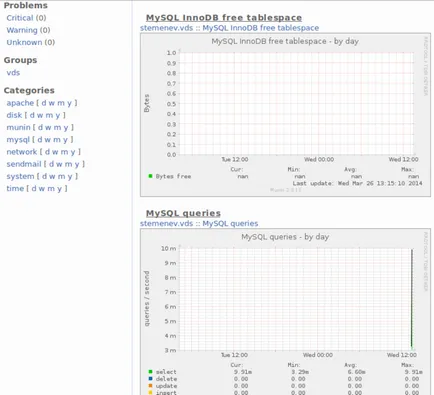Open the sendmail category
The height and width of the screenshot is (395, 434).
(x=24, y=164)
